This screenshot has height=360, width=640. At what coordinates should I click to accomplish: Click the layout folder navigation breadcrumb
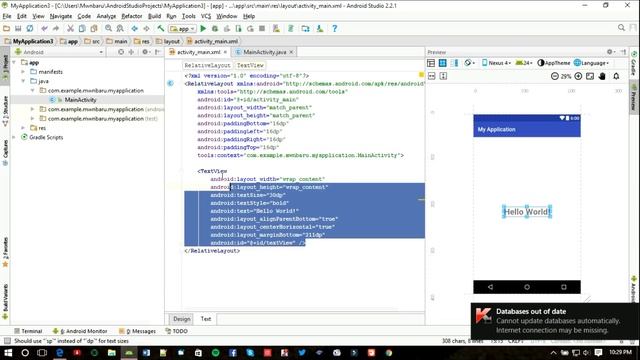tap(168, 41)
